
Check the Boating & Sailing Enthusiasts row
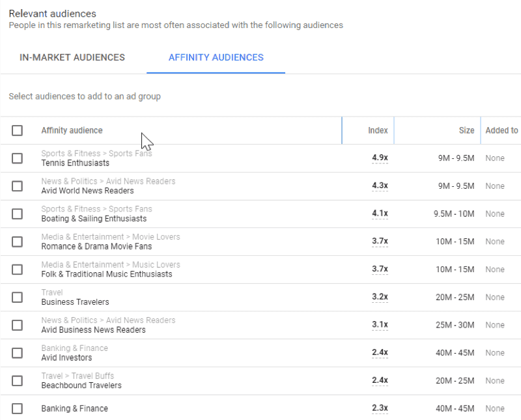[17, 214]
